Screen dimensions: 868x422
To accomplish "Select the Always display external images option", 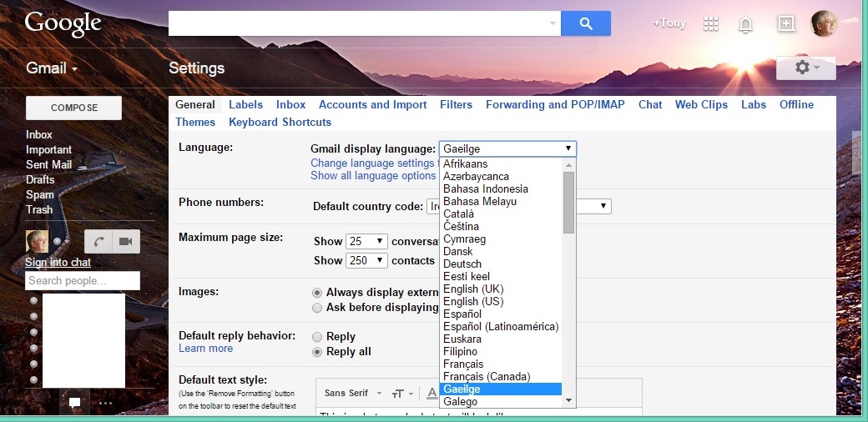I will tap(317, 293).
